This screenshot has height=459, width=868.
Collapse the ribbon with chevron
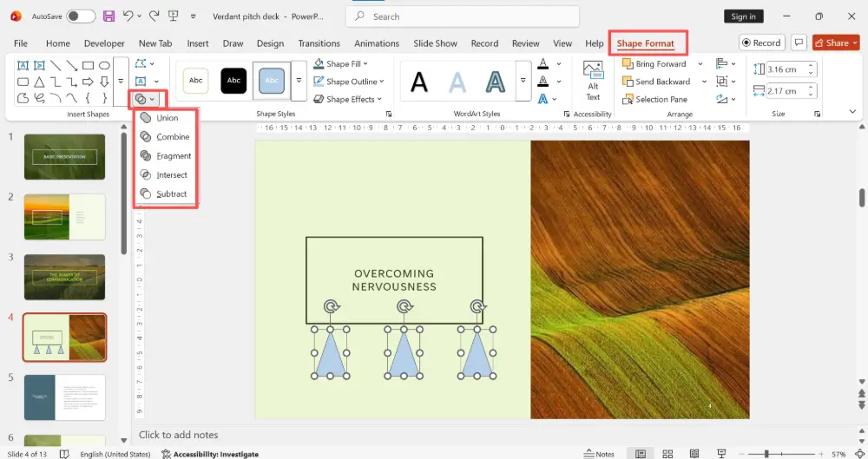(852, 112)
